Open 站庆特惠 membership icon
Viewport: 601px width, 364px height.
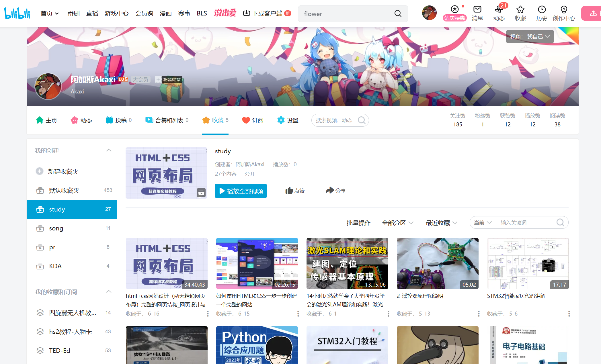[454, 13]
